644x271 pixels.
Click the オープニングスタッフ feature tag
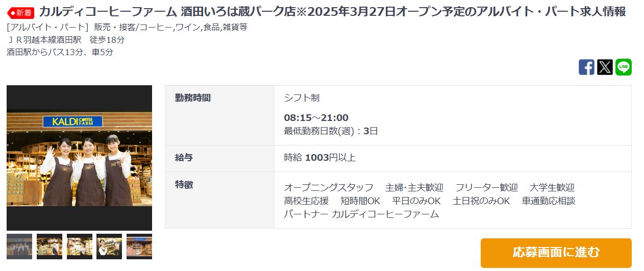click(x=329, y=188)
